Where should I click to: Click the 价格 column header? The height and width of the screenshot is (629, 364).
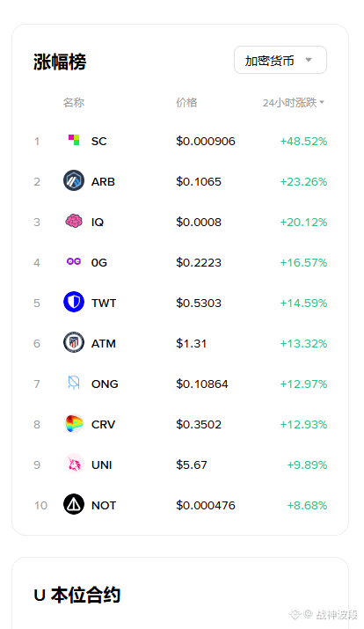186,103
